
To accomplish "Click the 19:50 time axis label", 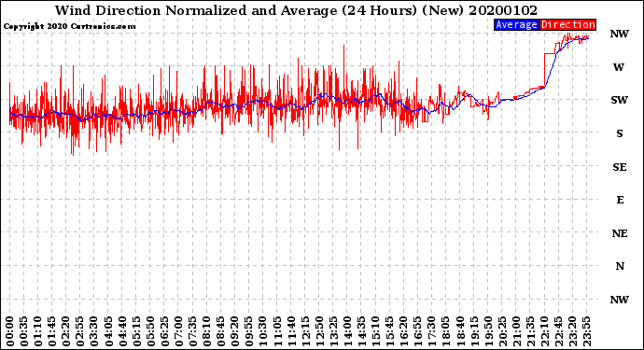I will click(x=488, y=331).
